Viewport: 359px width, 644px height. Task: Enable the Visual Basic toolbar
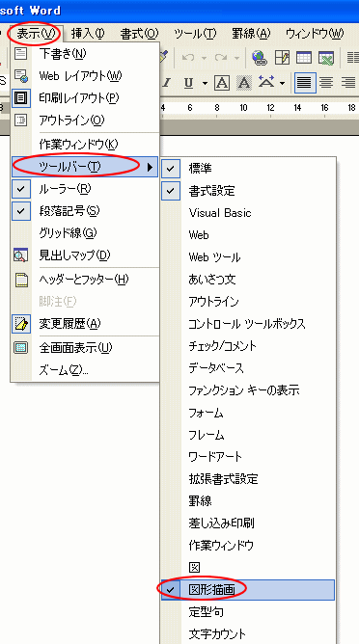(x=248, y=213)
